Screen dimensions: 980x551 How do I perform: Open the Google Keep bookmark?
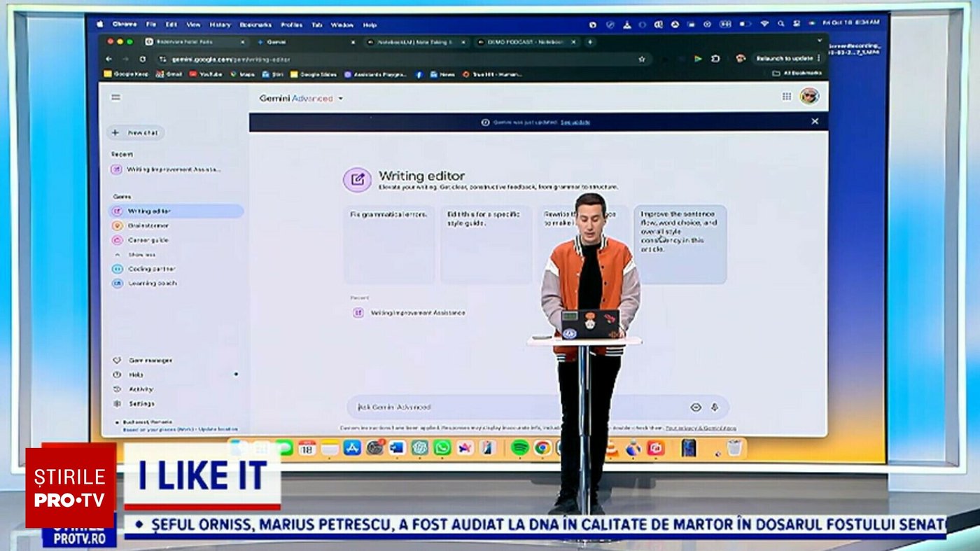coord(126,74)
